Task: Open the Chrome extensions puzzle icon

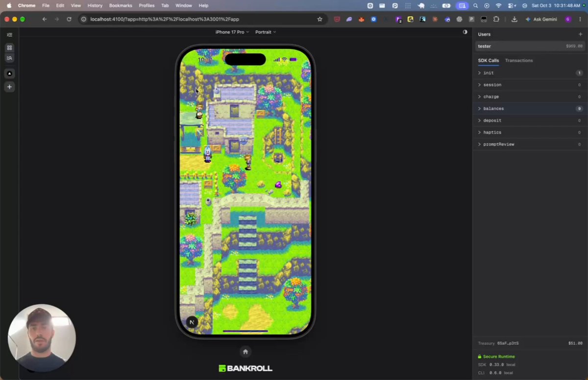Action: click(496, 19)
